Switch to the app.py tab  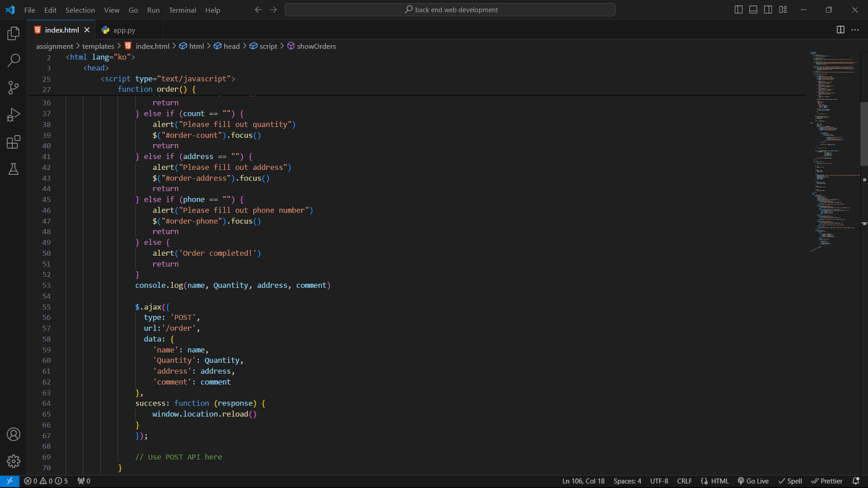pyautogui.click(x=124, y=30)
